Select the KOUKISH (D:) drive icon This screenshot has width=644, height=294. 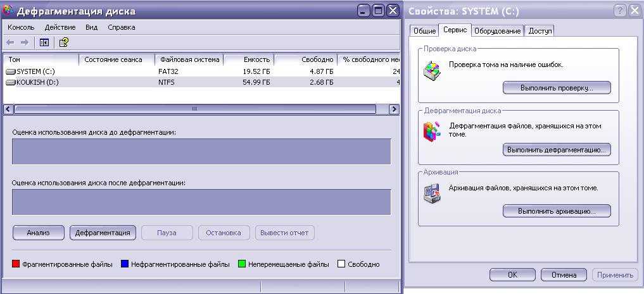(11, 82)
